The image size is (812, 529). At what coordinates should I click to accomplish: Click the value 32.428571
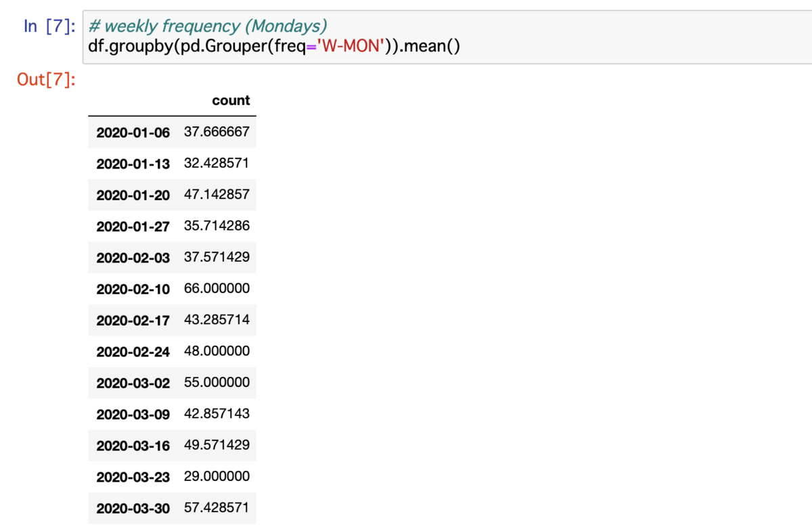tap(217, 163)
